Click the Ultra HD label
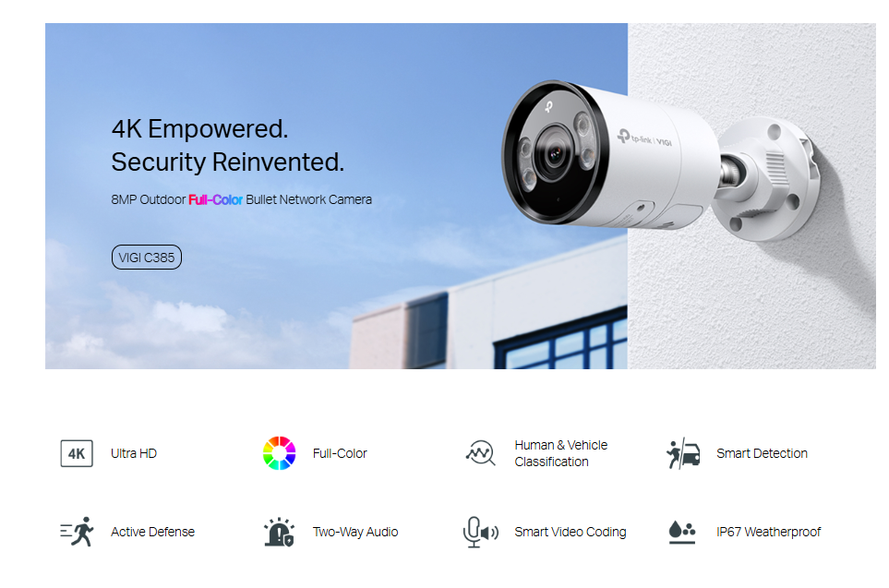 tap(134, 453)
